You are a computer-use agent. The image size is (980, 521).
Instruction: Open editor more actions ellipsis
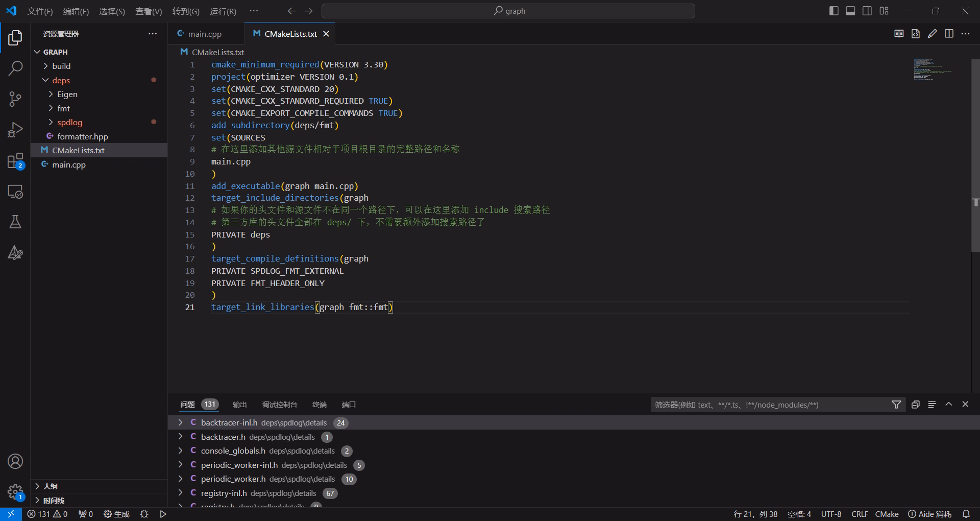[x=965, y=34]
